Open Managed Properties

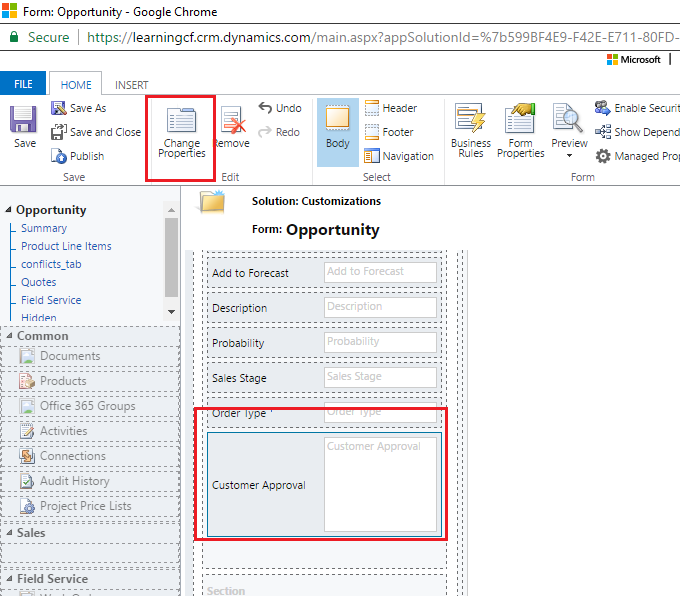point(637,156)
